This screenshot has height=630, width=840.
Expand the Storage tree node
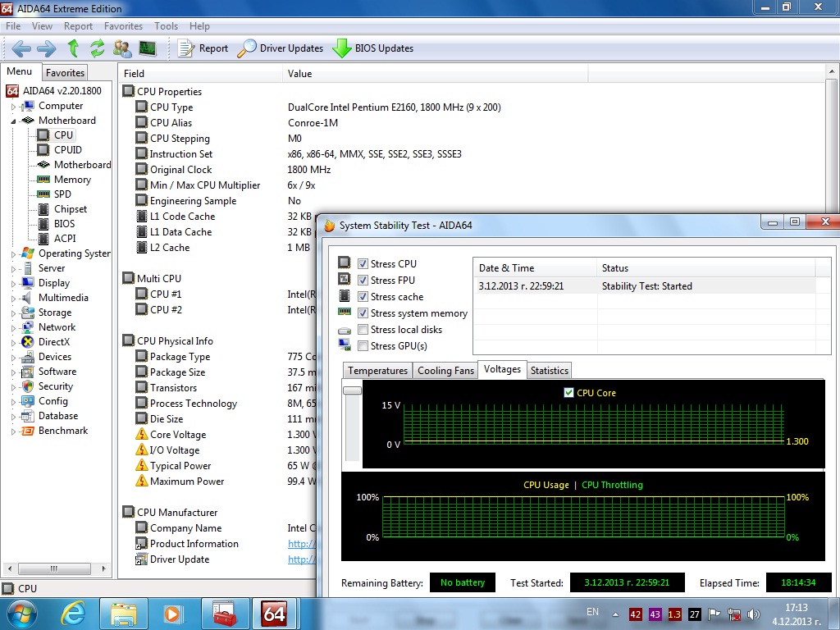[x=13, y=313]
